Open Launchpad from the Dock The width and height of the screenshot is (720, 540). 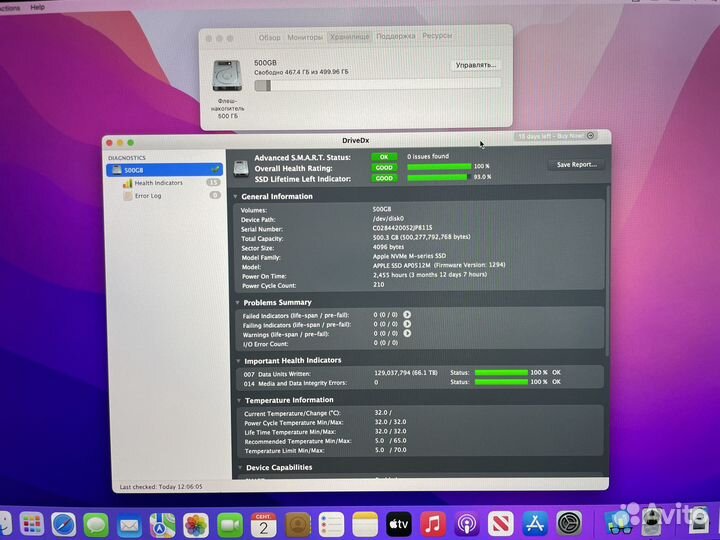coord(32,524)
